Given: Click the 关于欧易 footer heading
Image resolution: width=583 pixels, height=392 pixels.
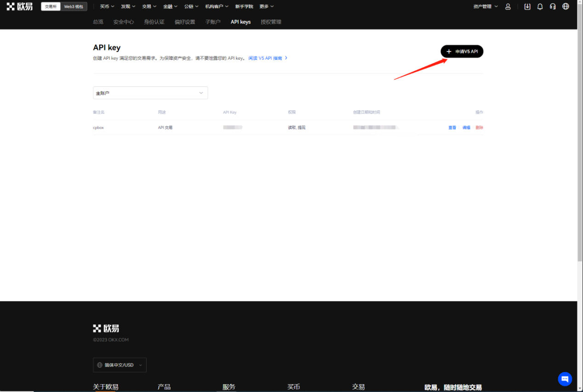Looking at the screenshot, I should pyautogui.click(x=106, y=387).
